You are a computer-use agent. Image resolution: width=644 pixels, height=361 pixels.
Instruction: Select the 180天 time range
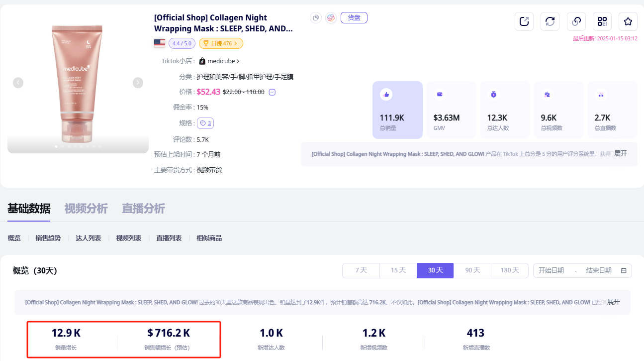[510, 270]
